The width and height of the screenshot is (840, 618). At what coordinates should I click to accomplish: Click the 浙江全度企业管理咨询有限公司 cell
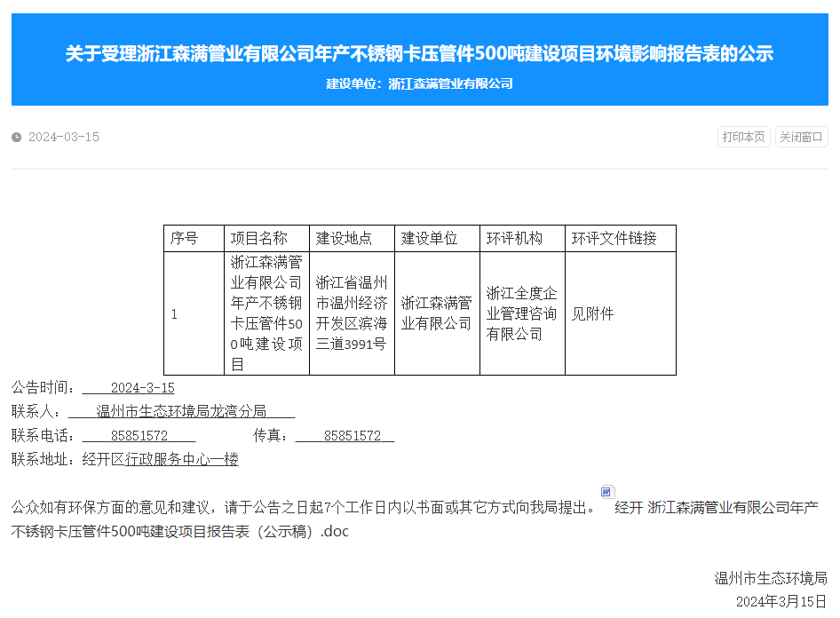tap(522, 313)
